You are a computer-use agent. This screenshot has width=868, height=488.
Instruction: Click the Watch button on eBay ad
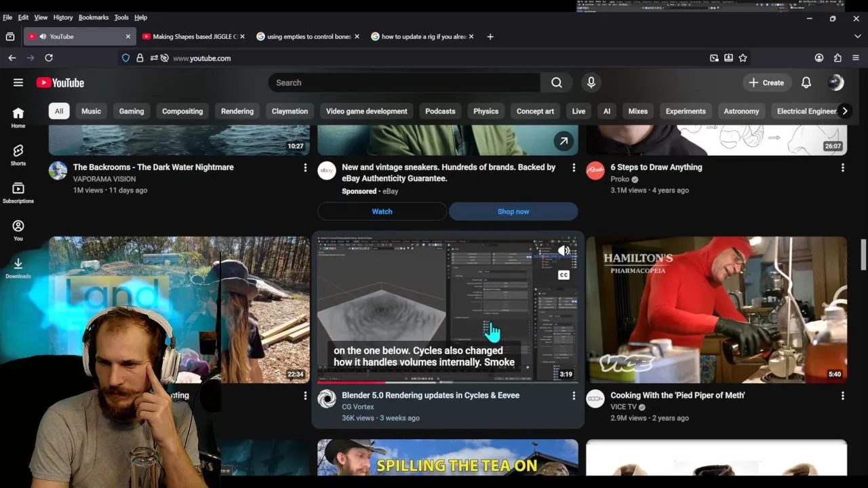tap(382, 211)
